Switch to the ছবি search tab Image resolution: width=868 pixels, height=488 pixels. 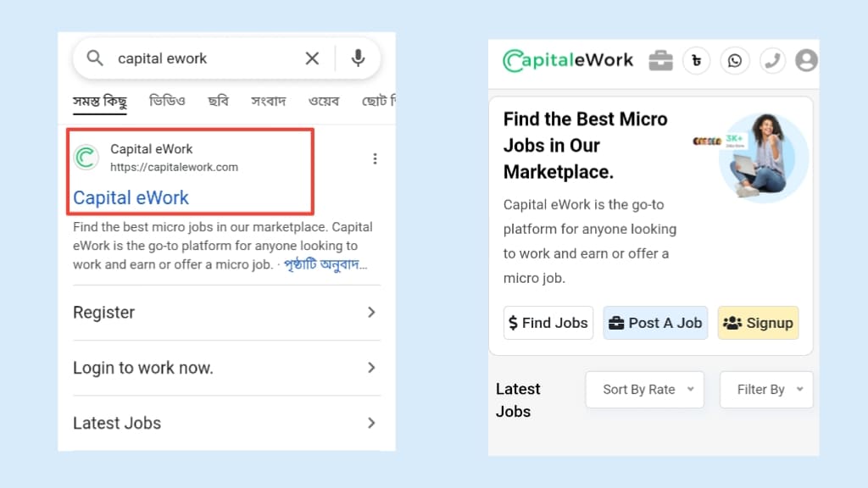coord(218,101)
